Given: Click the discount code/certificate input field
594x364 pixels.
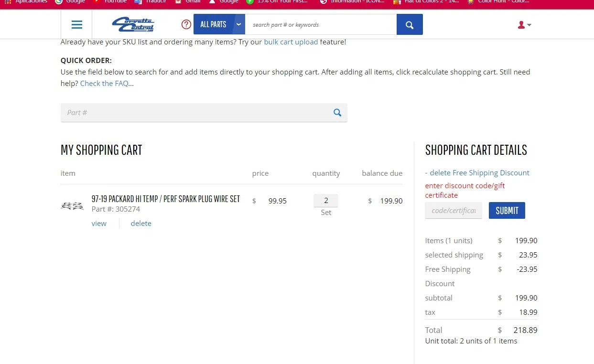Looking at the screenshot, I should click(x=454, y=211).
